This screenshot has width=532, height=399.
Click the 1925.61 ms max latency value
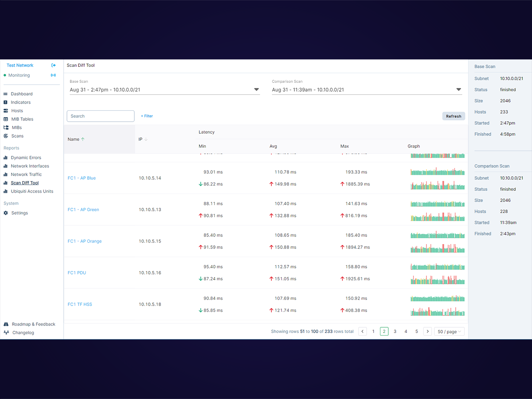click(x=357, y=279)
